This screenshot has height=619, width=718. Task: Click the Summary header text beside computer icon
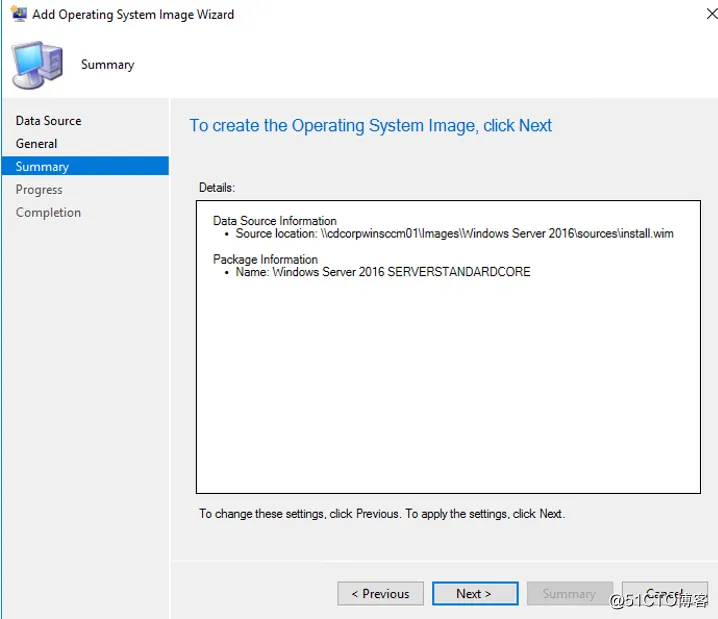(x=108, y=65)
